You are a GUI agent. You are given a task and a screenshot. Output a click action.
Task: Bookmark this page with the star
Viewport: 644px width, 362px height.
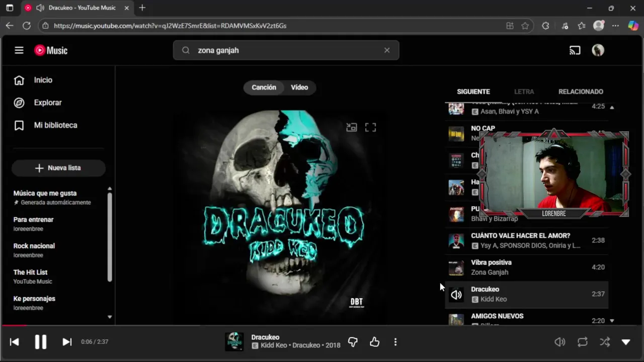tap(525, 26)
